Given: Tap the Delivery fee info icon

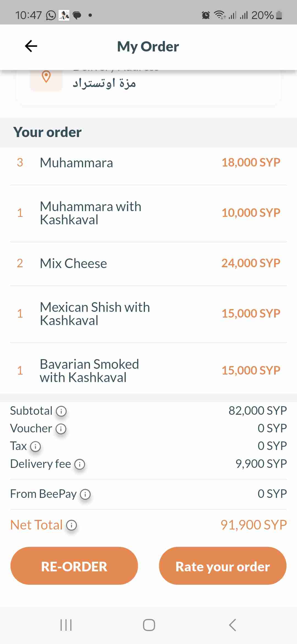Looking at the screenshot, I should (80, 464).
